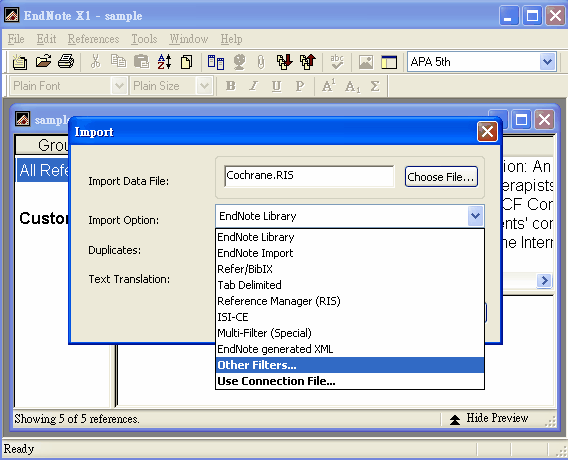The width and height of the screenshot is (568, 460).
Task: Click the Open Library folder icon
Action: (43, 62)
